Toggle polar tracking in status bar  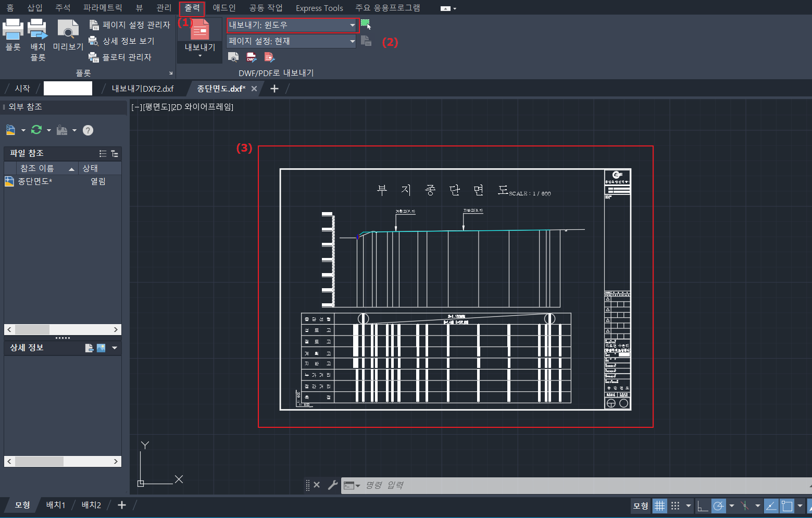(719, 506)
